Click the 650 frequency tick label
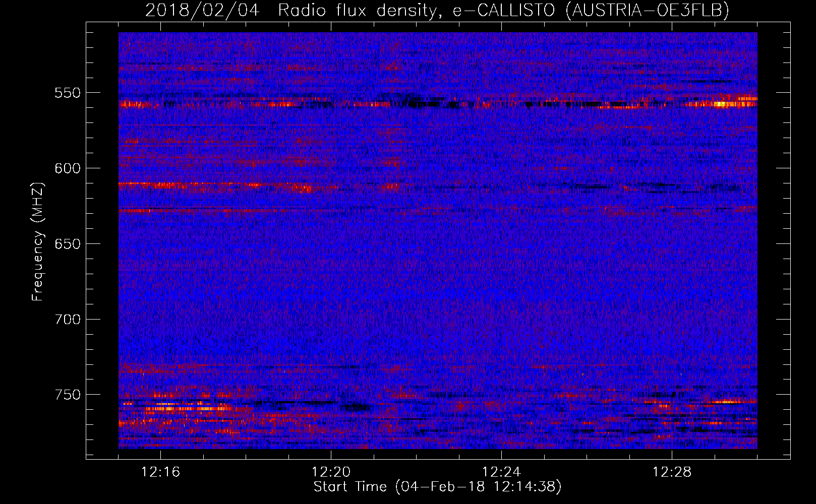This screenshot has width=816, height=504. pos(67,244)
